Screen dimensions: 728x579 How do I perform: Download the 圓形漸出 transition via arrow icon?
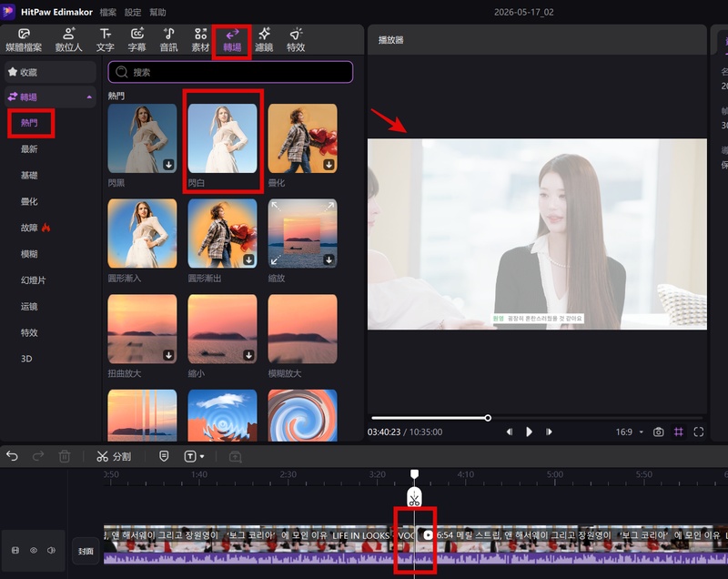[x=248, y=259]
